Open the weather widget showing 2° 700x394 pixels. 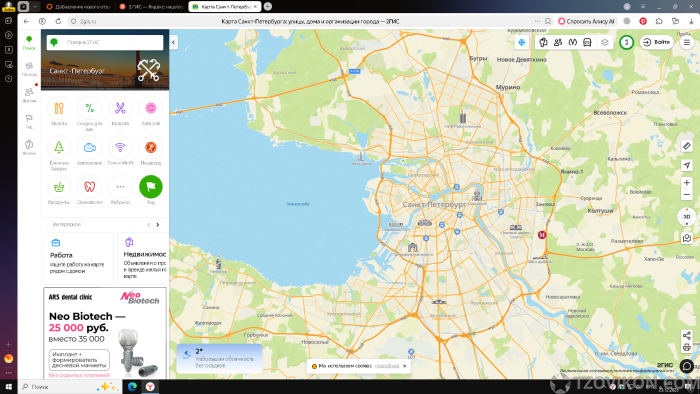220,358
